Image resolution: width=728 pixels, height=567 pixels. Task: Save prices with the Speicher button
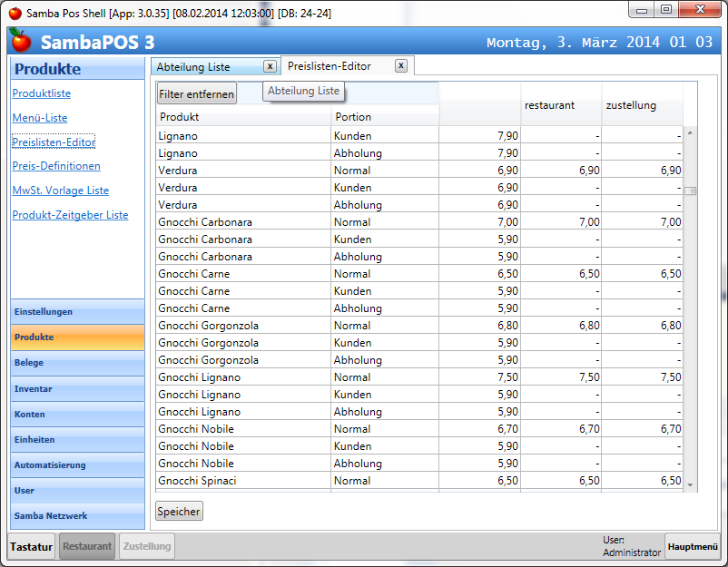(x=179, y=512)
